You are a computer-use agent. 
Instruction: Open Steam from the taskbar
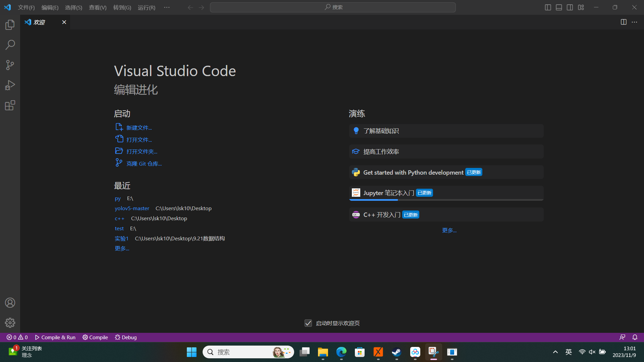coord(397,352)
